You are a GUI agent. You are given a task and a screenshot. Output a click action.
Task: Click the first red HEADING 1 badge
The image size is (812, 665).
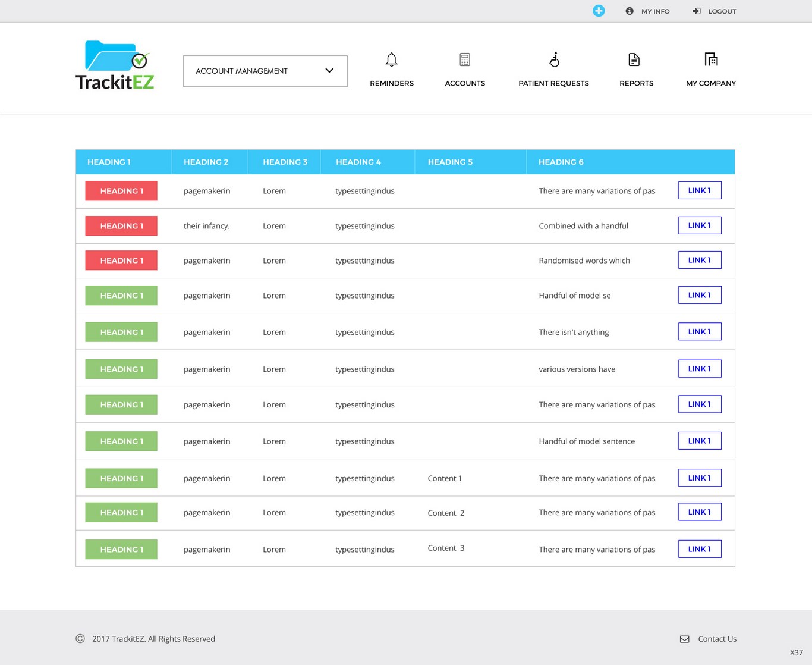[121, 191]
